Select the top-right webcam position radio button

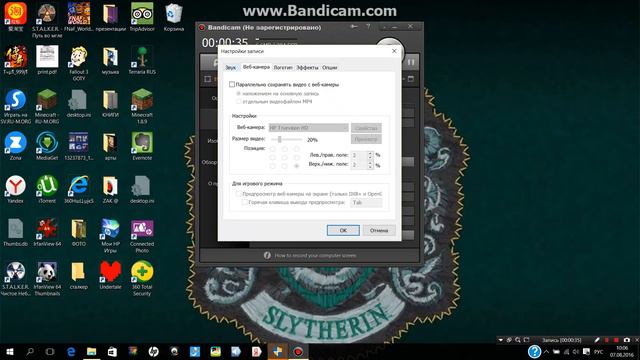click(x=297, y=149)
